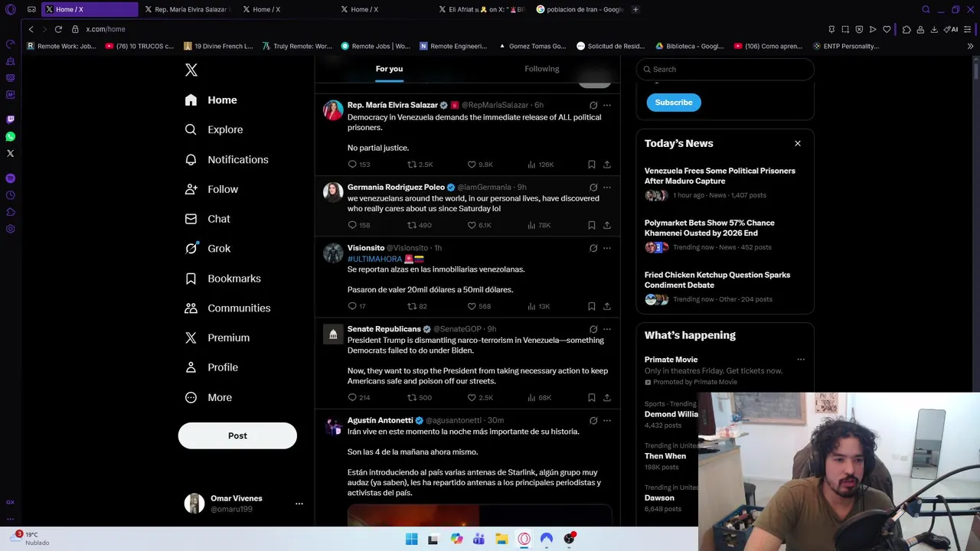Viewport: 980px width, 551px height.
Task: Open Agustín Antonetti's profile name
Action: 380,420
